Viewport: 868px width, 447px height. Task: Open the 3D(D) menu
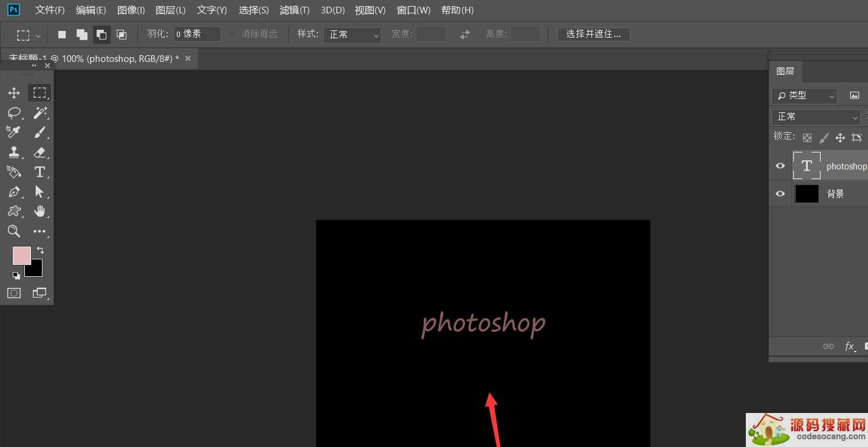tap(332, 10)
